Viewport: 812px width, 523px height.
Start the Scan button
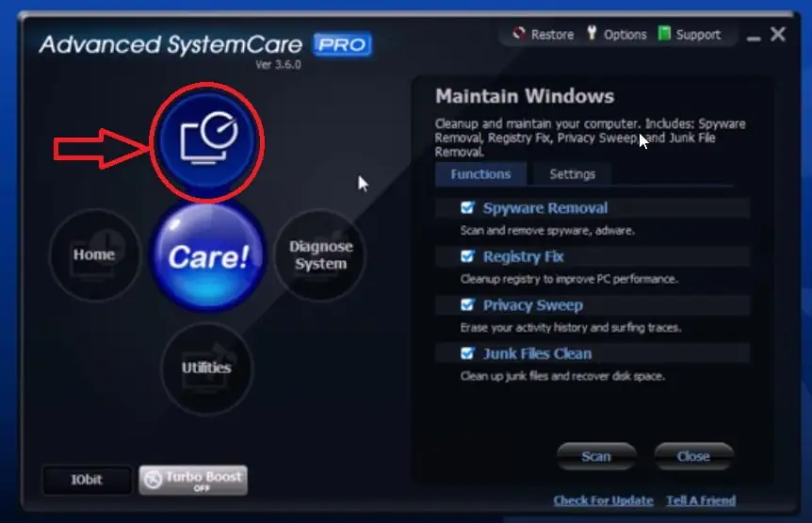[596, 456]
